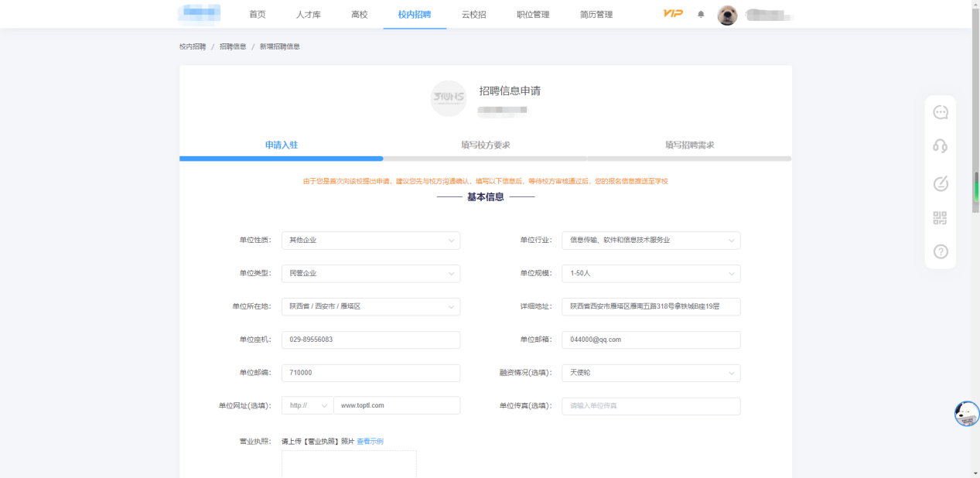This screenshot has height=478, width=980.
Task: Open the 职位管理 menu item
Action: [x=533, y=15]
